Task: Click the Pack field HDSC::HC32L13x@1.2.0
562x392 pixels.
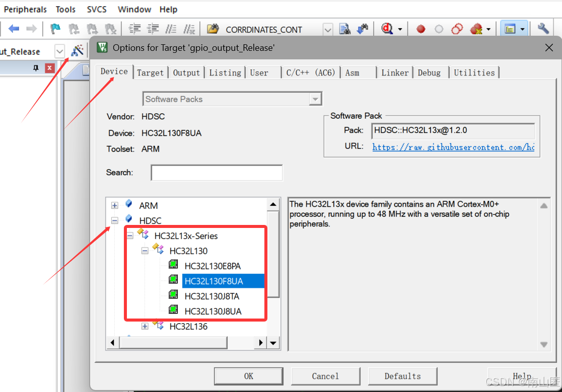Action: point(453,130)
